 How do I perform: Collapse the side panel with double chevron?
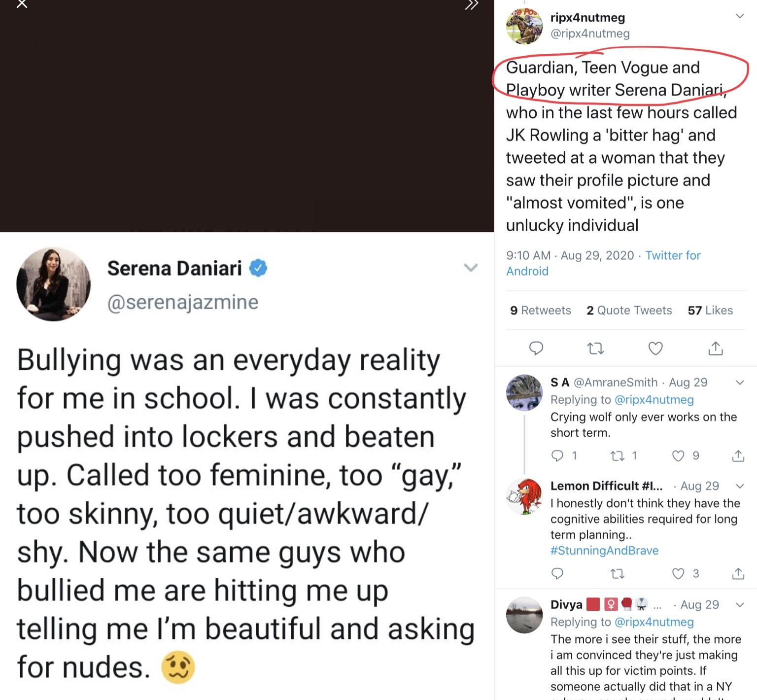coord(471,5)
